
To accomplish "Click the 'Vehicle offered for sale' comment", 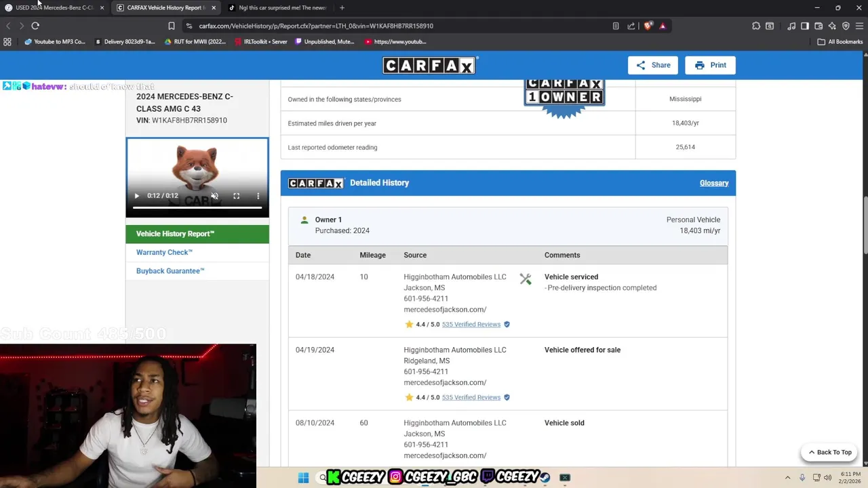I will (583, 350).
